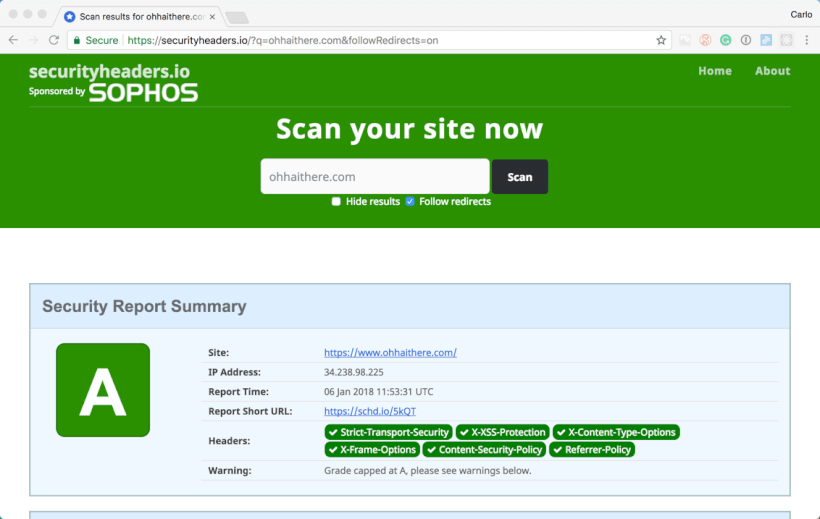Click the Strict-Transport-Security header badge
This screenshot has height=519, width=820.
tap(389, 432)
